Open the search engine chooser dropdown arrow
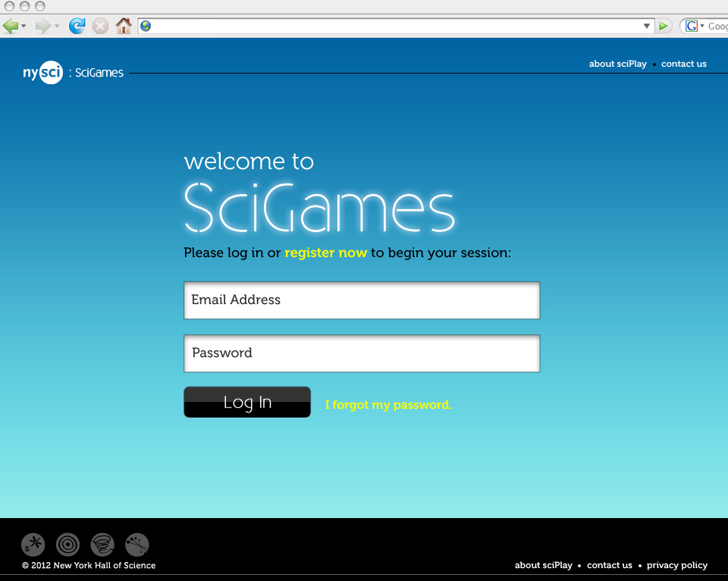 [702, 26]
